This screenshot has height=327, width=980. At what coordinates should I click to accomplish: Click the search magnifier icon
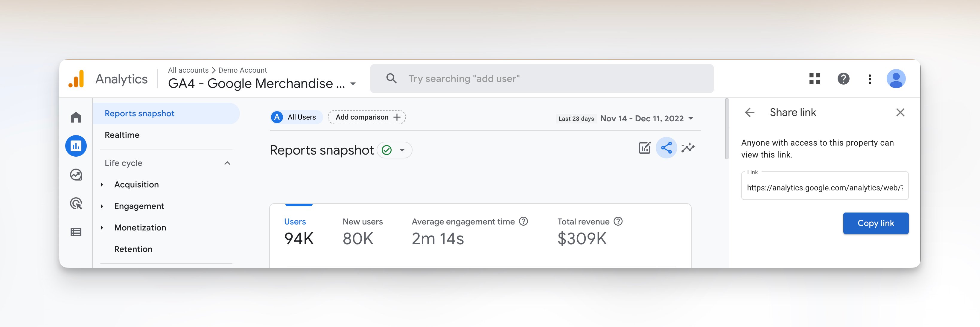click(x=392, y=79)
